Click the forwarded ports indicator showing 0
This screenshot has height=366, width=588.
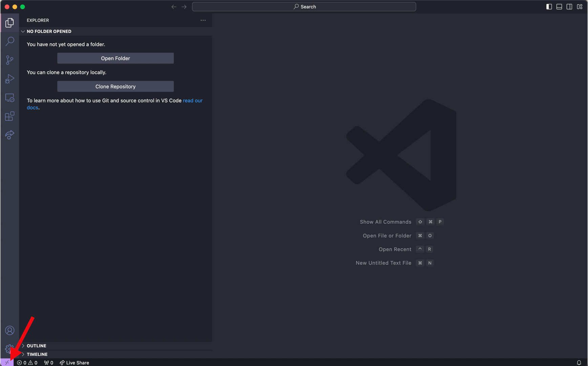pos(48,363)
